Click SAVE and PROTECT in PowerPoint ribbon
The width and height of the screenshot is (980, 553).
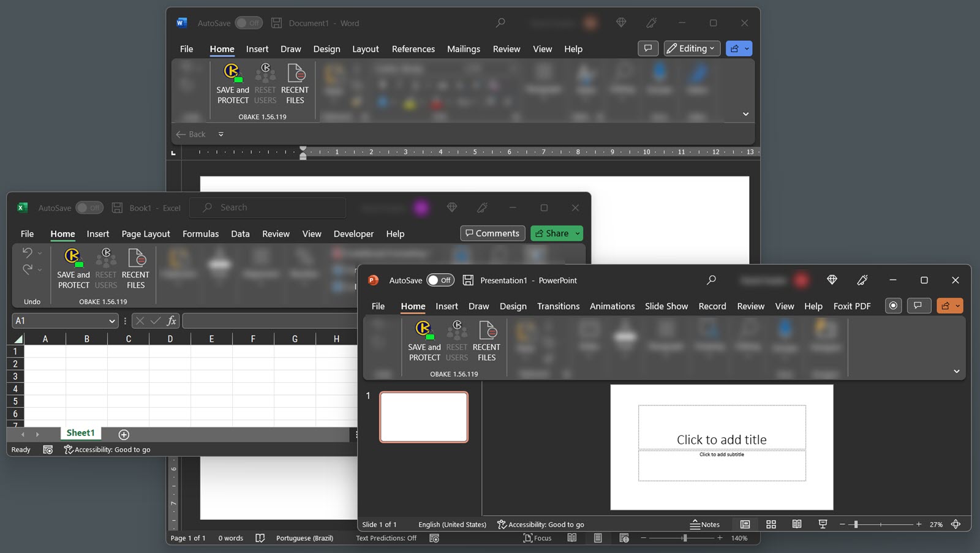click(424, 340)
